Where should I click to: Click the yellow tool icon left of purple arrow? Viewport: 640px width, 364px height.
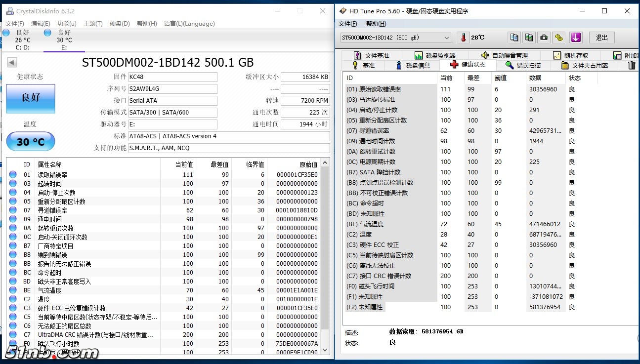[x=559, y=37]
